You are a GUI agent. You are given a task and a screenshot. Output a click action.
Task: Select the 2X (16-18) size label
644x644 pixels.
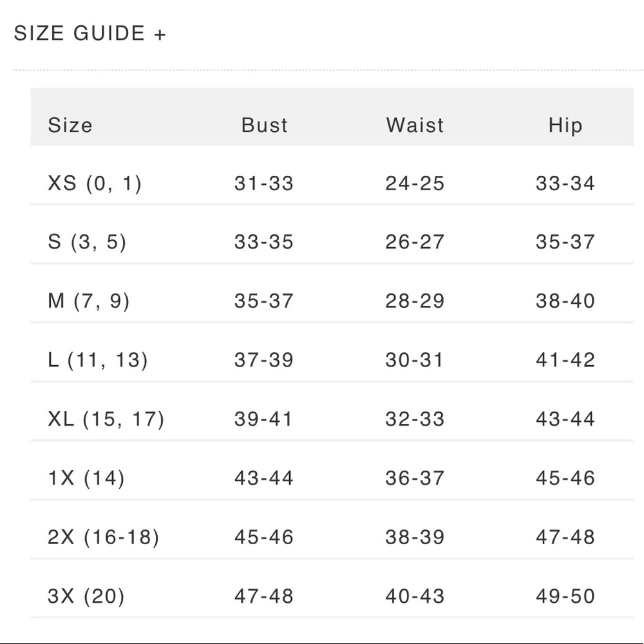[x=103, y=537]
